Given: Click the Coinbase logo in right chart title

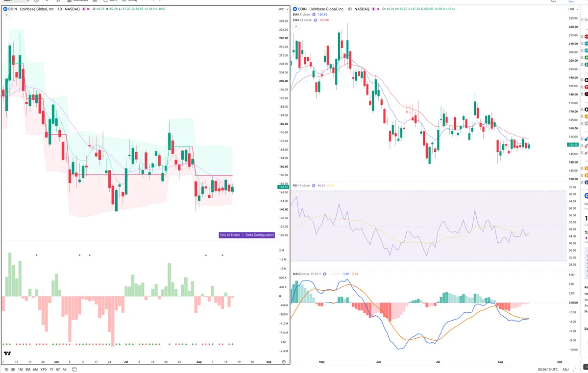Looking at the screenshot, I should coord(294,9).
